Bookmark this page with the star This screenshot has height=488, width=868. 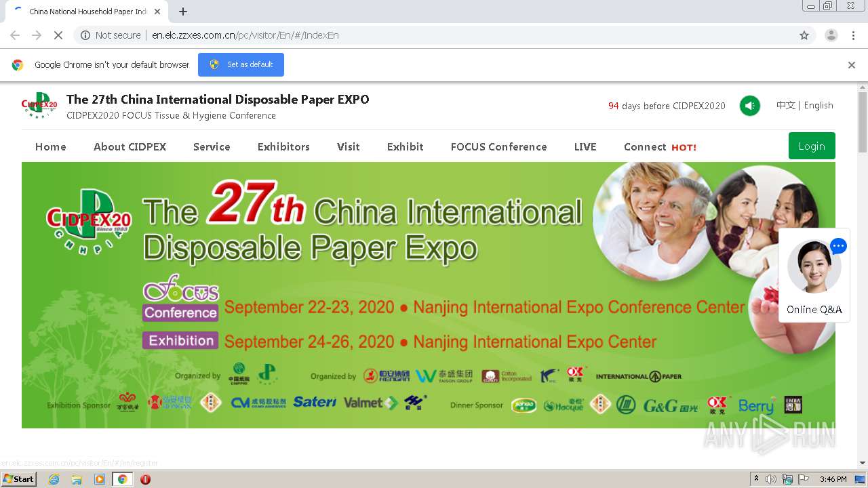point(804,35)
